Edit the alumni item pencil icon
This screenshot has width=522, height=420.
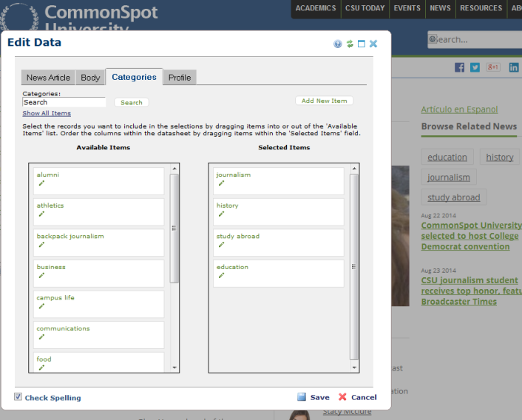pos(41,183)
